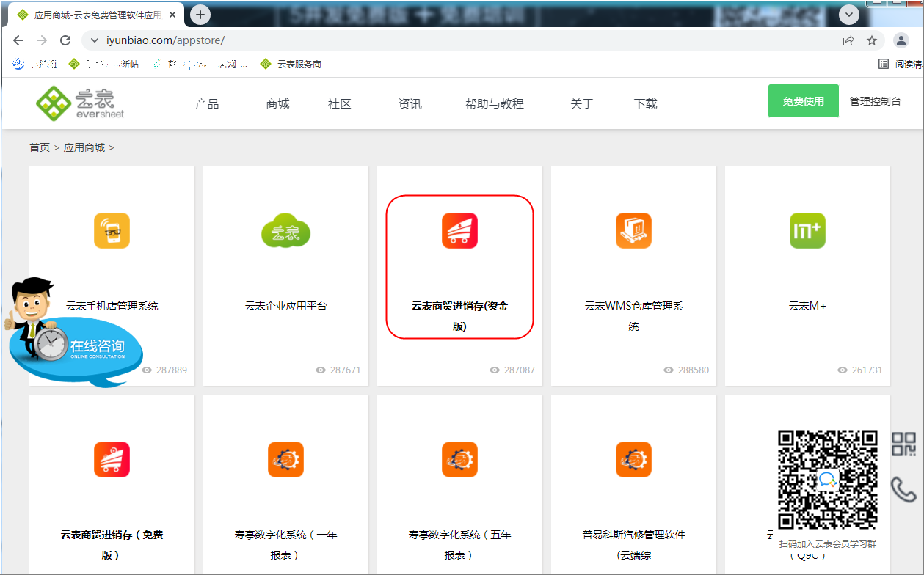Select the 应用商城 browser tab
The height and width of the screenshot is (575, 924).
pos(97,15)
